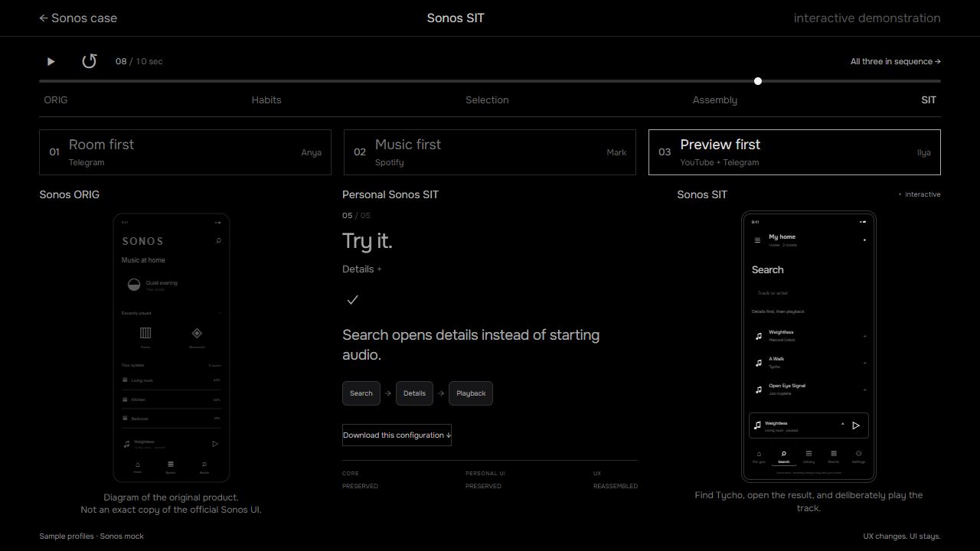This screenshot has width=980, height=551.
Task: Open A Walk by Tycho result
Action: pos(808,363)
